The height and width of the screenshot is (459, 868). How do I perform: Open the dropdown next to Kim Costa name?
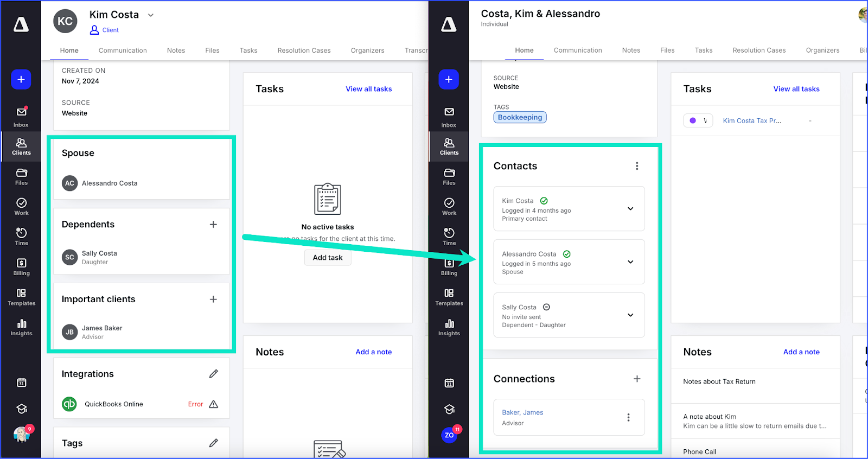151,15
